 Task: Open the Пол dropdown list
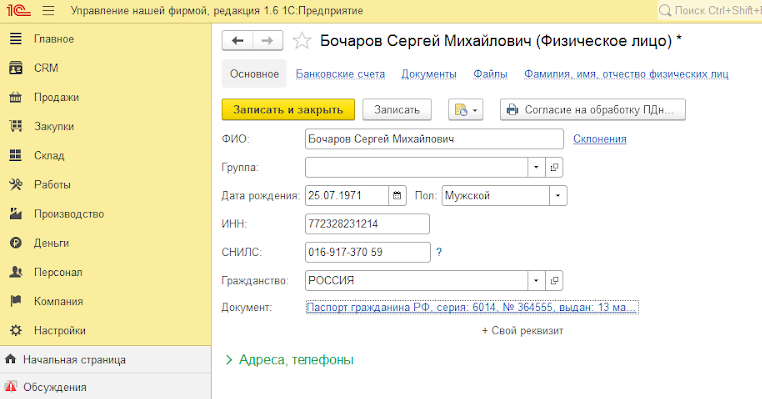click(x=557, y=196)
